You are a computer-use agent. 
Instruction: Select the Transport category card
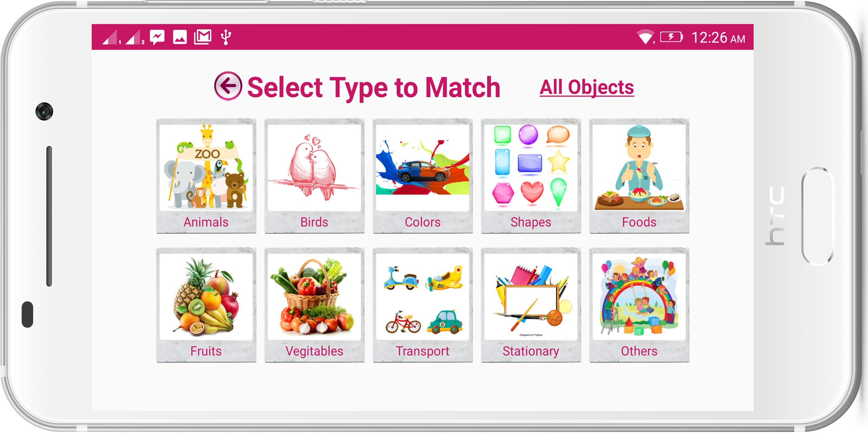422,305
